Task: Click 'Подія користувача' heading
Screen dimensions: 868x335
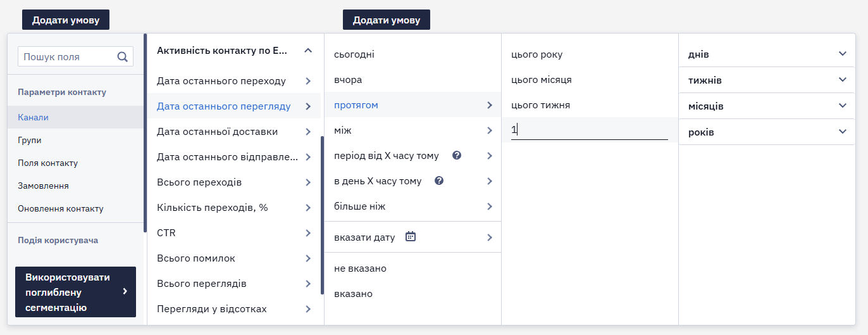Action: 58,240
